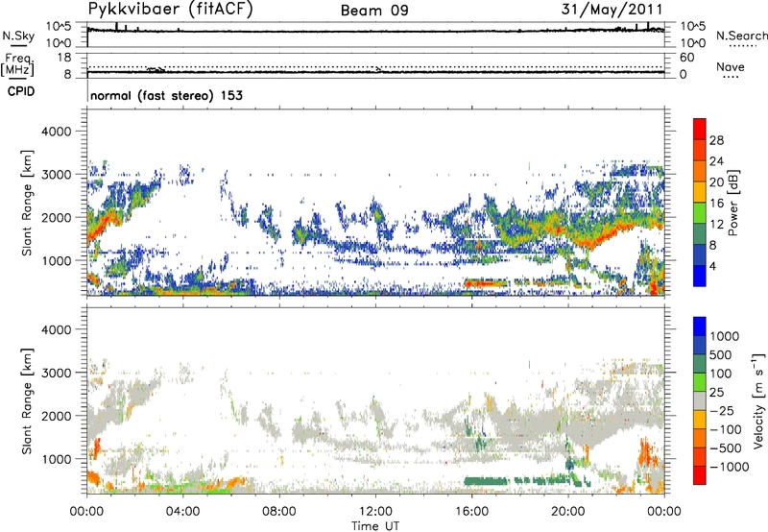
Task: Click the velocity panel 'Slant Range [km]' label
Action: (x=27, y=400)
